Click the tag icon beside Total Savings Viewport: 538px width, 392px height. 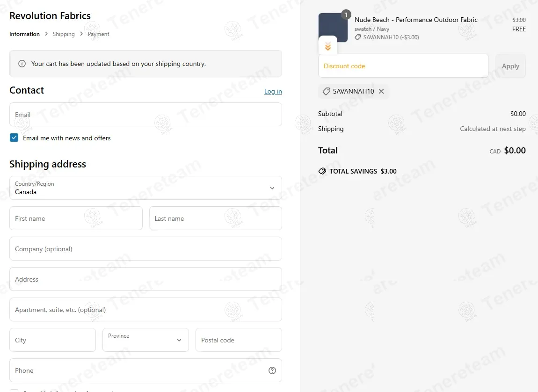tap(322, 171)
